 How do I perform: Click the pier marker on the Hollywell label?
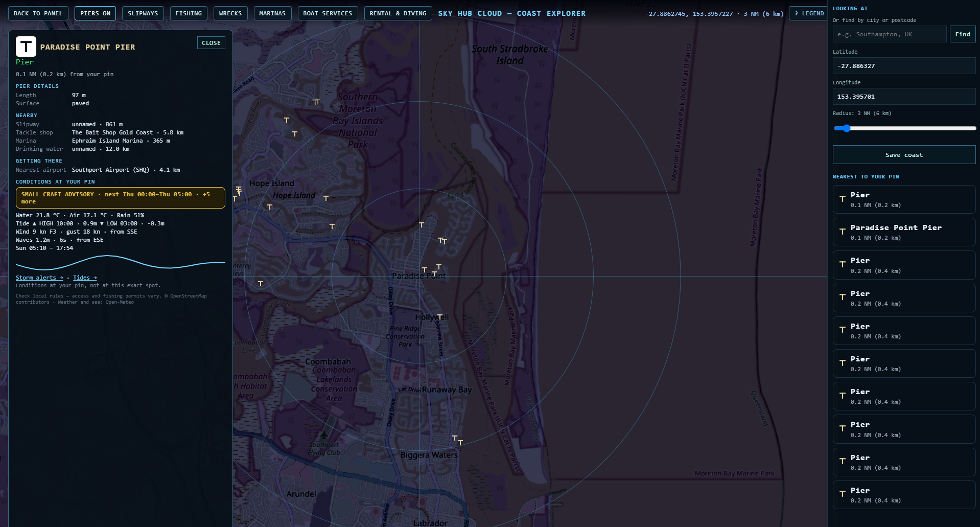440,317
